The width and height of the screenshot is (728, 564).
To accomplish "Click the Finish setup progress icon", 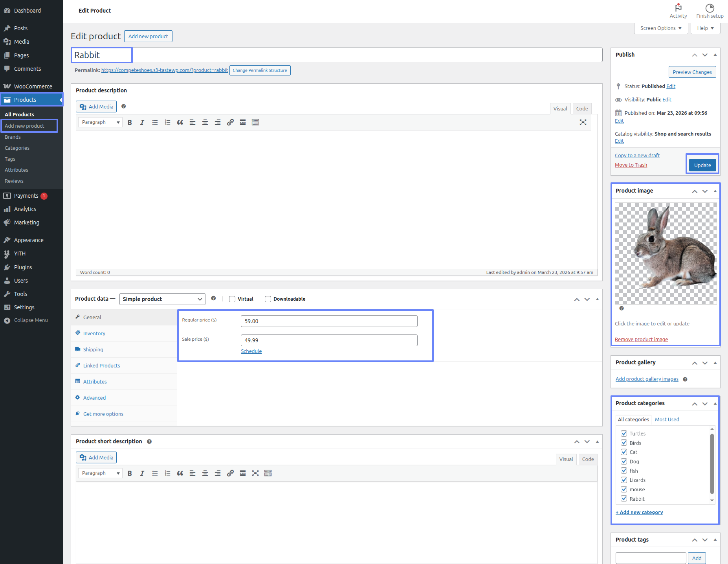I will click(x=710, y=8).
